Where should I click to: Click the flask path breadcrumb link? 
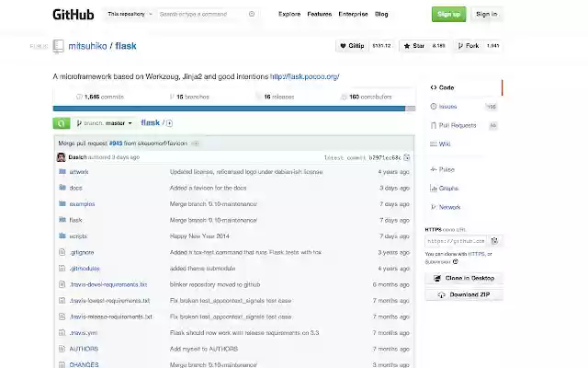151,122
